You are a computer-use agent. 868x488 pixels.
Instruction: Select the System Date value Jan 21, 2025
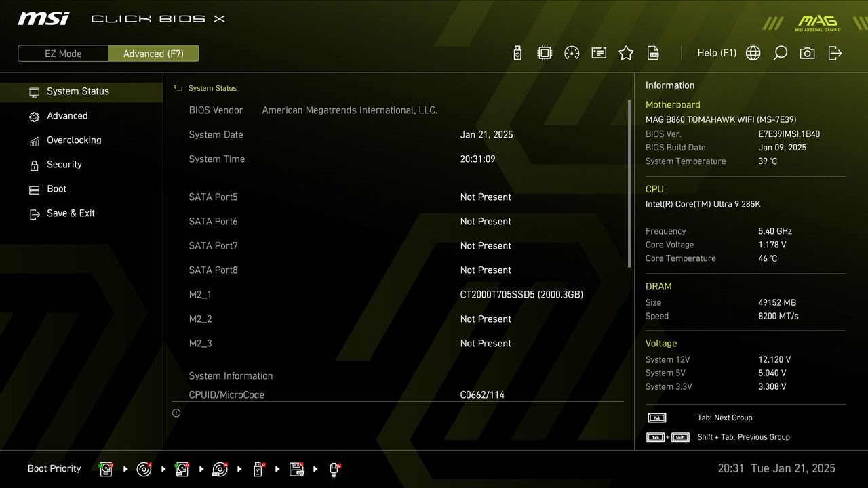pos(486,135)
